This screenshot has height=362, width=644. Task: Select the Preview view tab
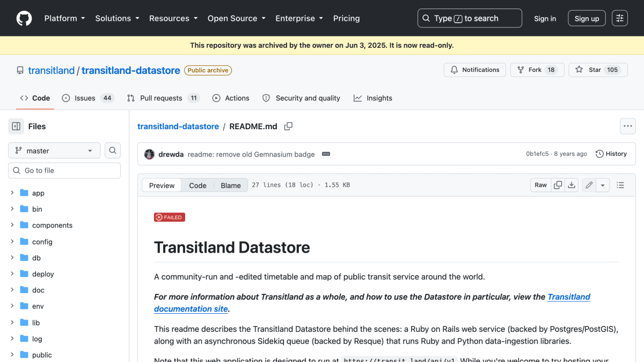point(162,185)
